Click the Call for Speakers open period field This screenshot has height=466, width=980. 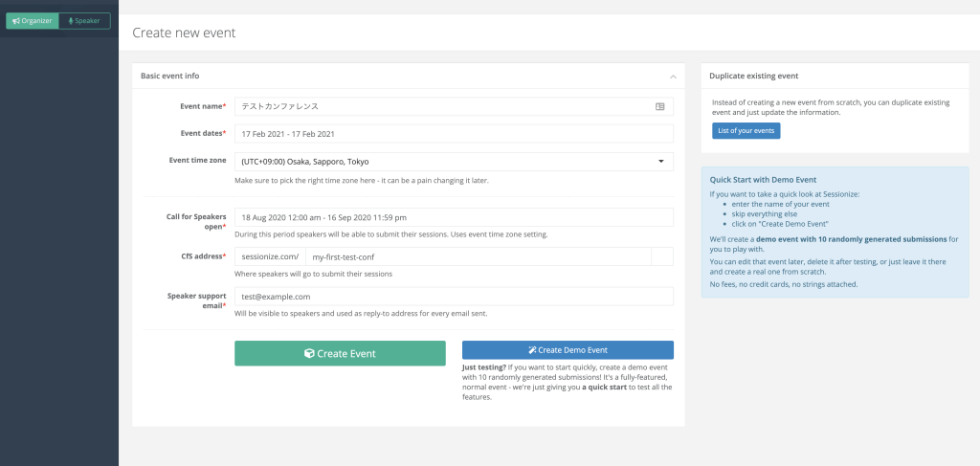454,217
